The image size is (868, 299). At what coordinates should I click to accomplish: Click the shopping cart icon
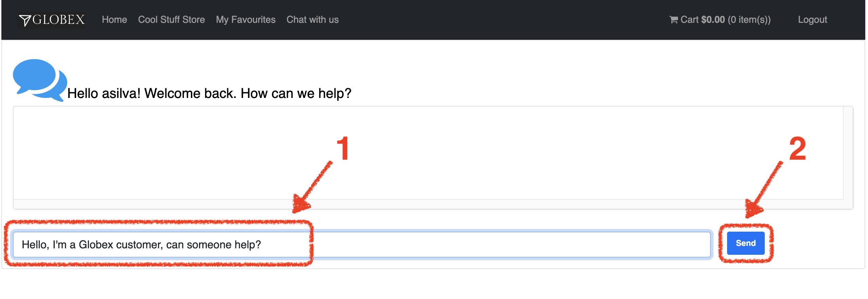pyautogui.click(x=673, y=20)
